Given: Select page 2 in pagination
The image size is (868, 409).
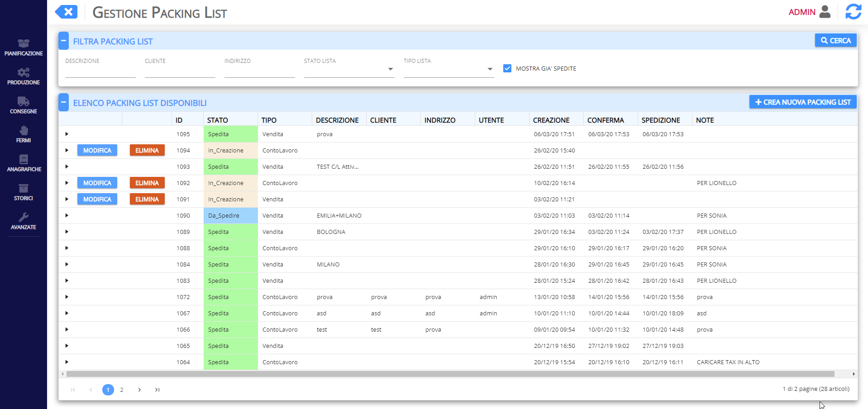Looking at the screenshot, I should 122,390.
